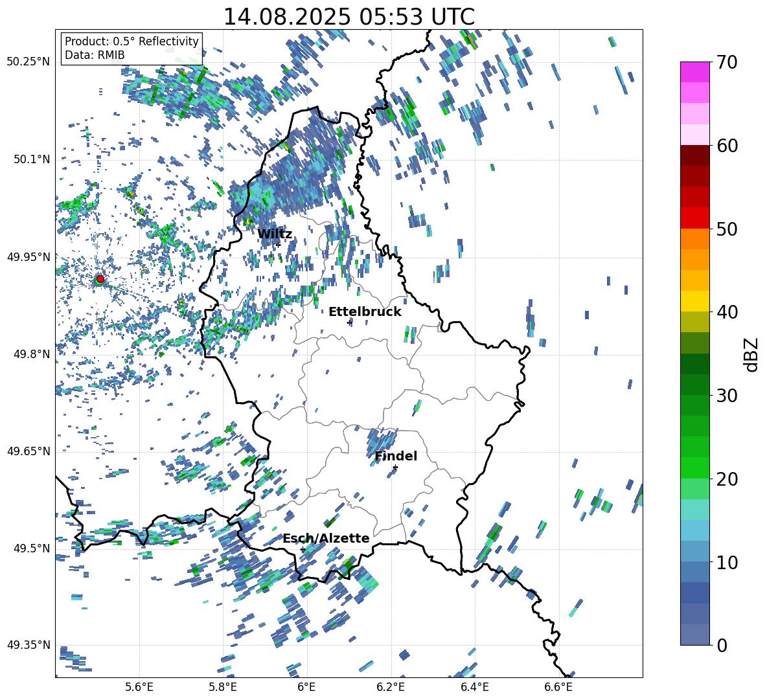767x700 pixels.
Task: Click the 50.1°N latitude label
Action: click(x=32, y=159)
